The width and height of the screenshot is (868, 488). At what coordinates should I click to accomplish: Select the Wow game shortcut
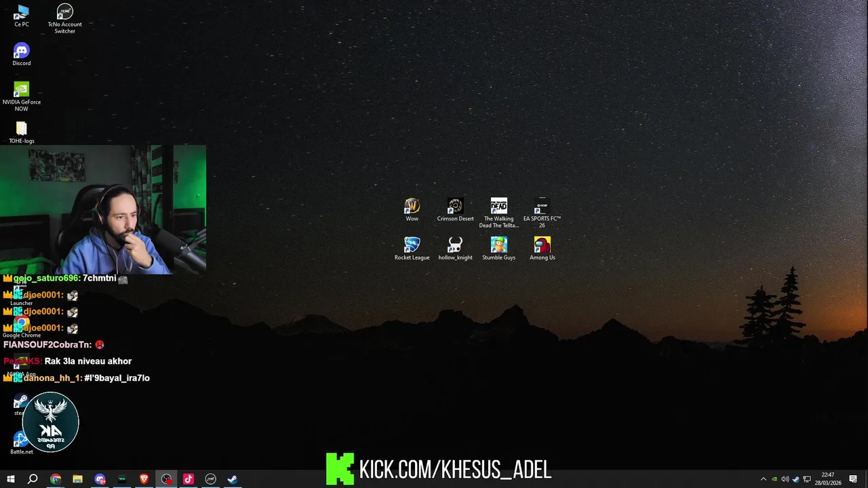(412, 209)
